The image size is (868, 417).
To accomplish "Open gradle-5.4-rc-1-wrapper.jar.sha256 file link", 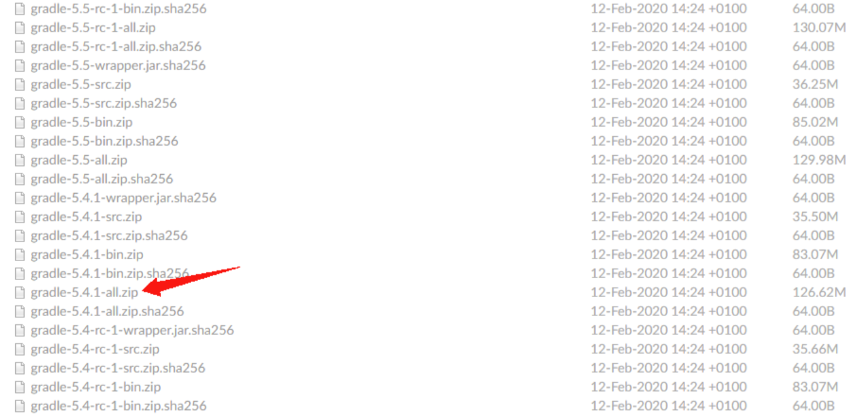I will point(132,331).
